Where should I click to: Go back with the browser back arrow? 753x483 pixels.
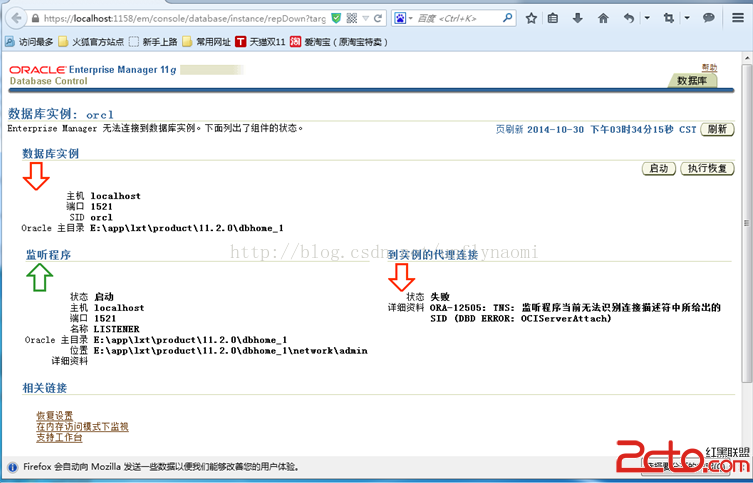[x=16, y=18]
